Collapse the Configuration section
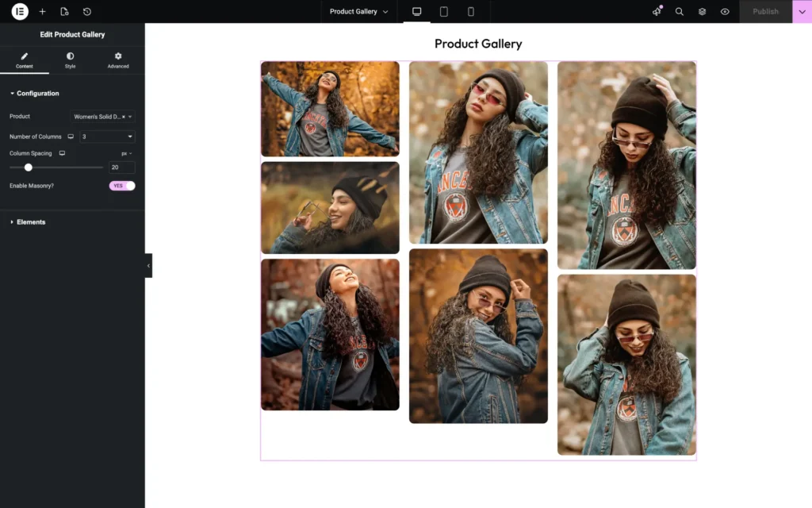The image size is (812, 508). (x=35, y=93)
